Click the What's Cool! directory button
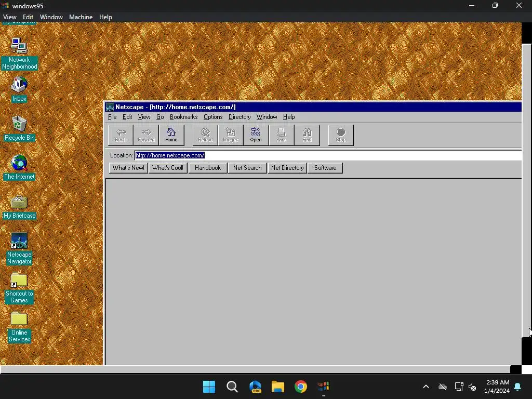The width and height of the screenshot is (532, 399). click(x=168, y=168)
